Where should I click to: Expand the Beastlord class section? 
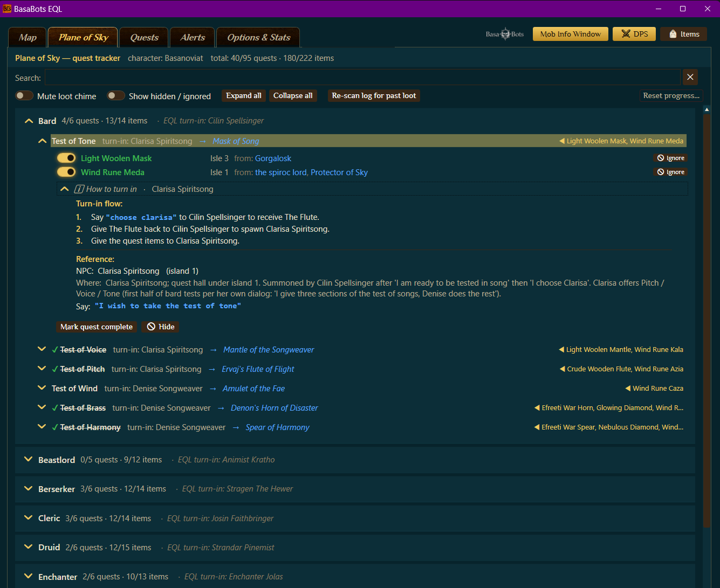(x=29, y=460)
